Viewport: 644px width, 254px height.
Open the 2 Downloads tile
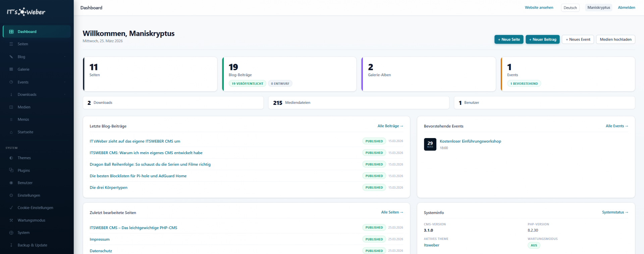[173, 103]
